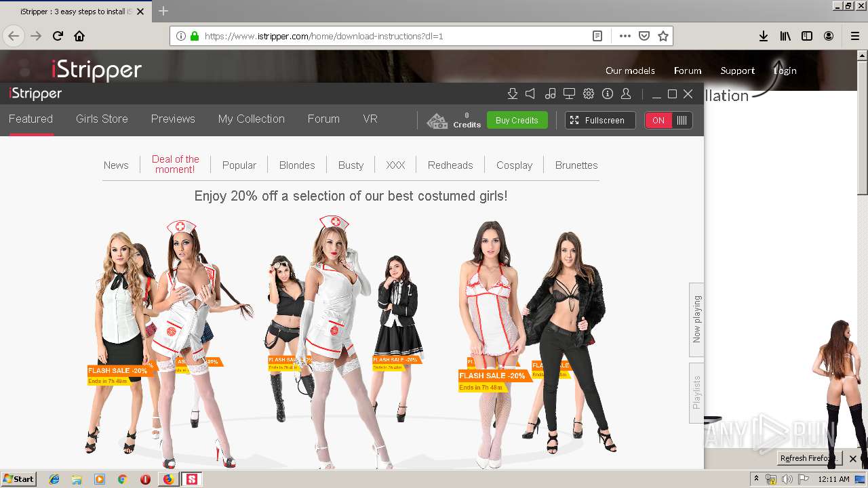Viewport: 868px width, 488px height.
Task: Go back in Firefox
Action: coord(14,36)
